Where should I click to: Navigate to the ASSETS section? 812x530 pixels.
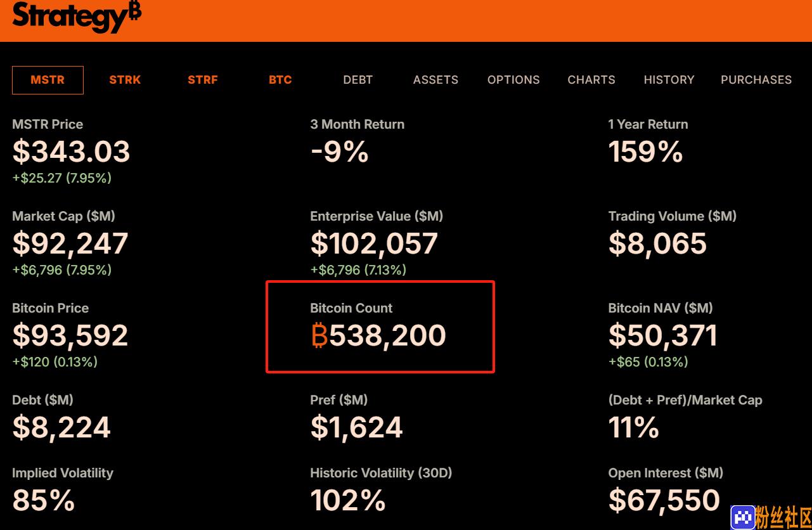click(435, 80)
